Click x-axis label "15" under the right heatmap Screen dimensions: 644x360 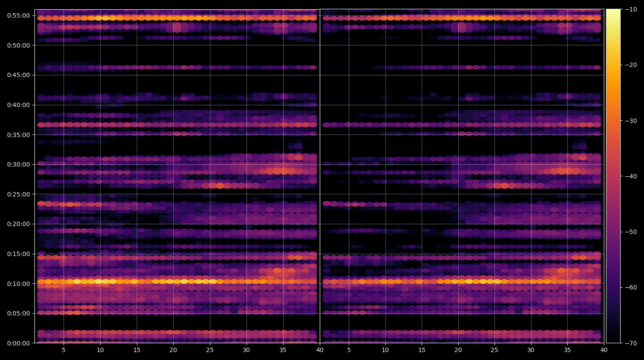click(422, 350)
